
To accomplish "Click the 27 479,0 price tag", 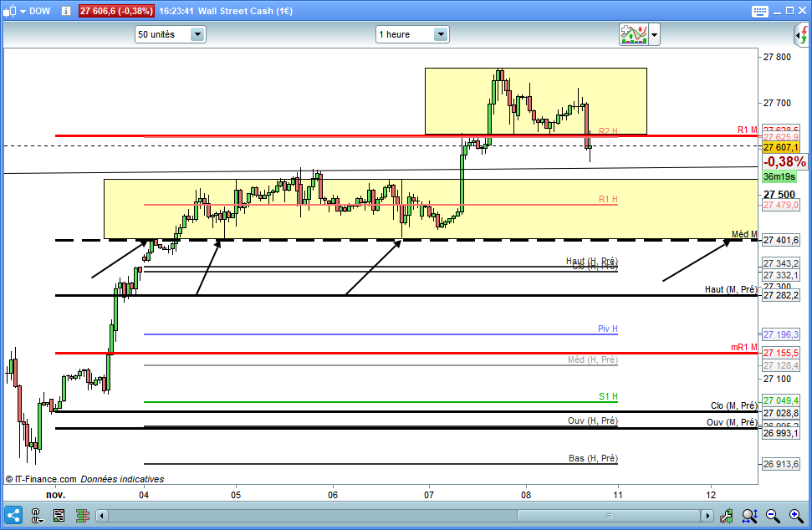I will point(780,206).
